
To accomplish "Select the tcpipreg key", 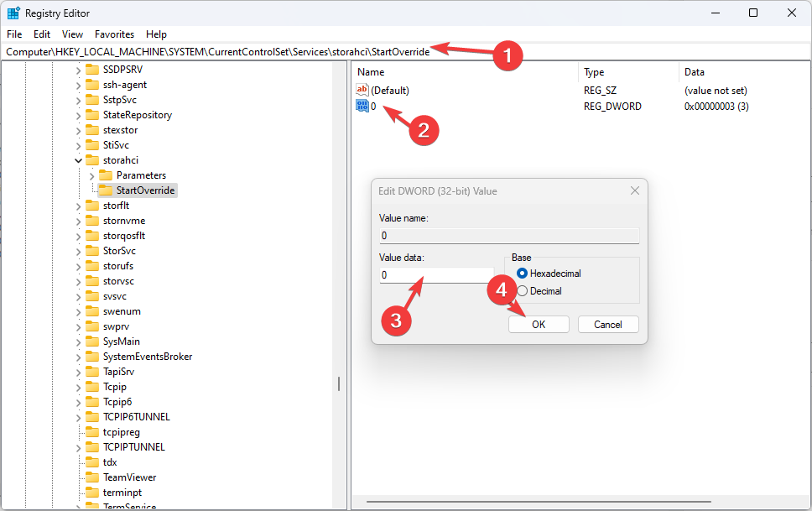I will (x=121, y=431).
